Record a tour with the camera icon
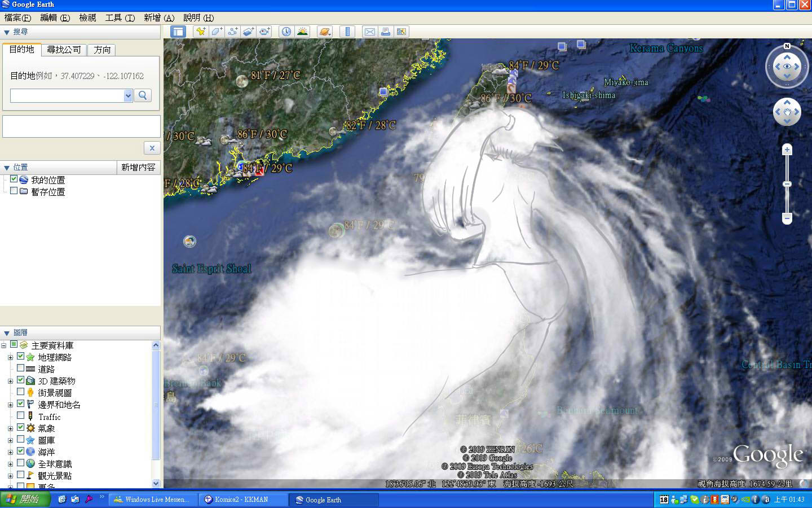 [264, 32]
